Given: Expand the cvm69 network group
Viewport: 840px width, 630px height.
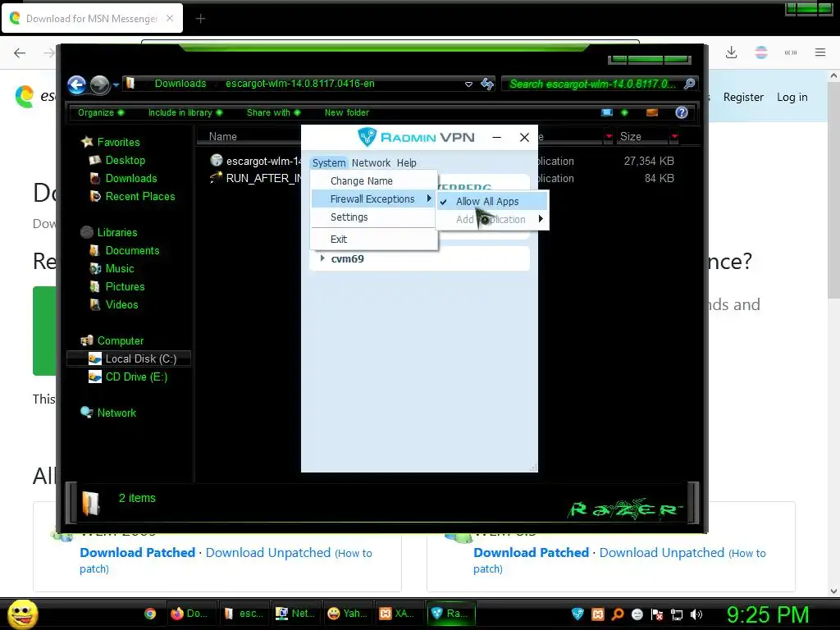Looking at the screenshot, I should [x=322, y=258].
